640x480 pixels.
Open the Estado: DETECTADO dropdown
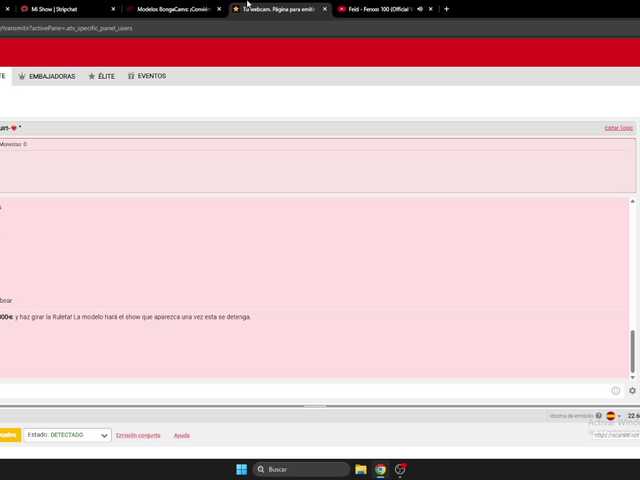pos(67,435)
